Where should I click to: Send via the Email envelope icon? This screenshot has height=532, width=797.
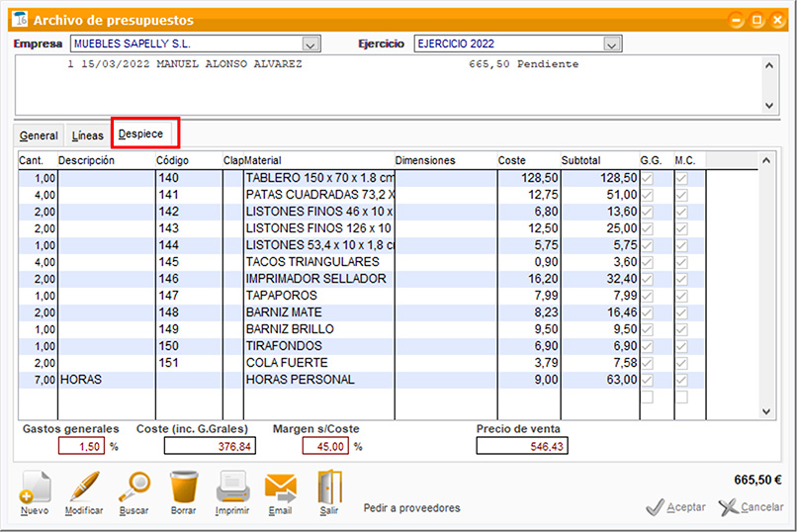281,488
